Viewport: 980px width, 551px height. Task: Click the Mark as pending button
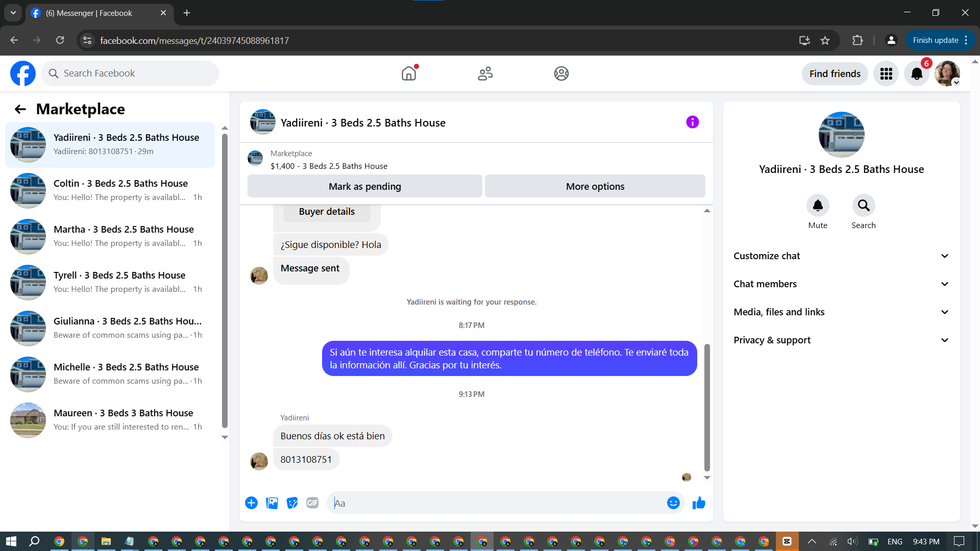click(364, 186)
